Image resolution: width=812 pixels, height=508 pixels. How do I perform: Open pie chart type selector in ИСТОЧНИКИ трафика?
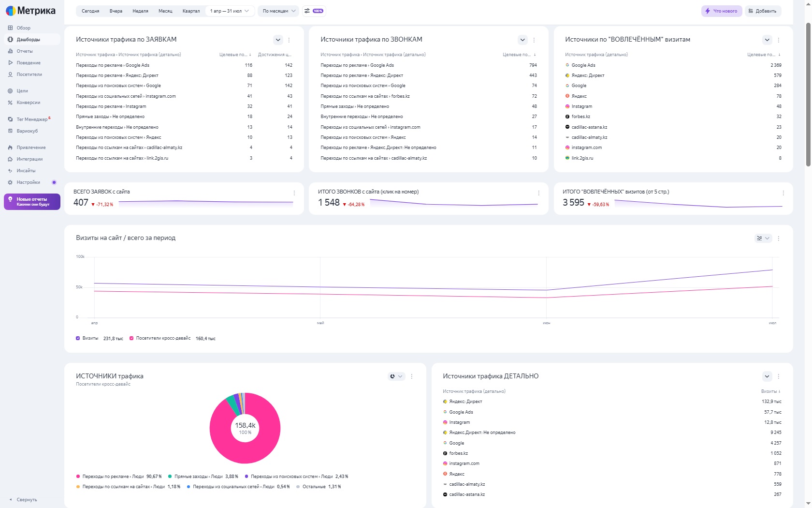pyautogui.click(x=396, y=376)
